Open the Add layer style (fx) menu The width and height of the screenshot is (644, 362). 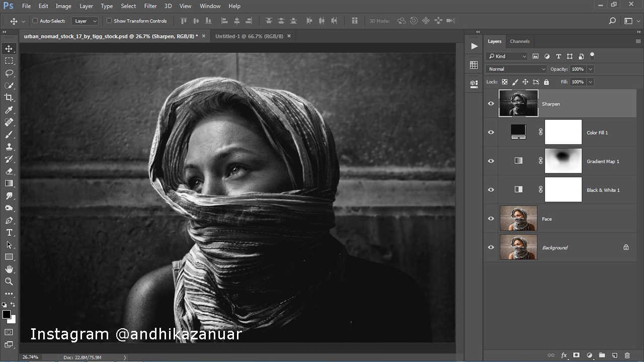(x=563, y=354)
